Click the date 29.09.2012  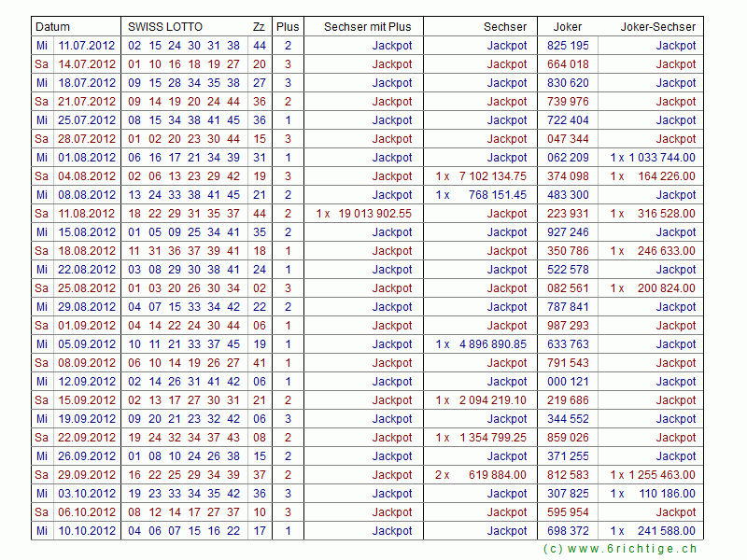[x=87, y=475]
